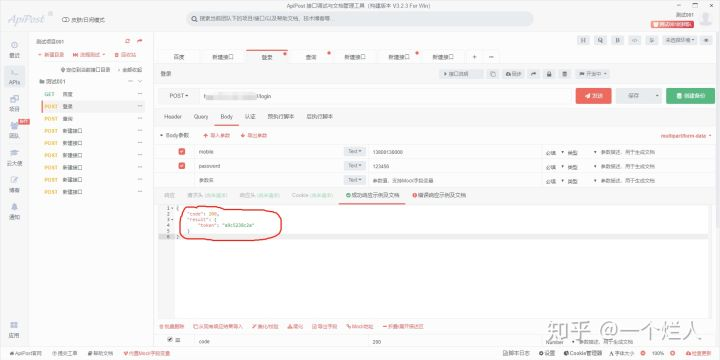The height and width of the screenshot is (360, 720).
Task: Open the environment selector dropdown at top right
Action: [x=680, y=40]
